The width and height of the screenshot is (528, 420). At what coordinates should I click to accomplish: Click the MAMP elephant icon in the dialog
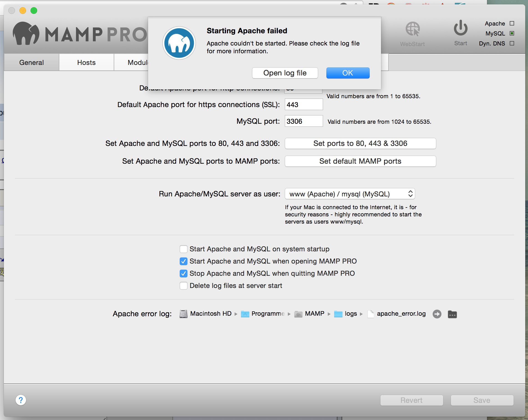pos(179,43)
